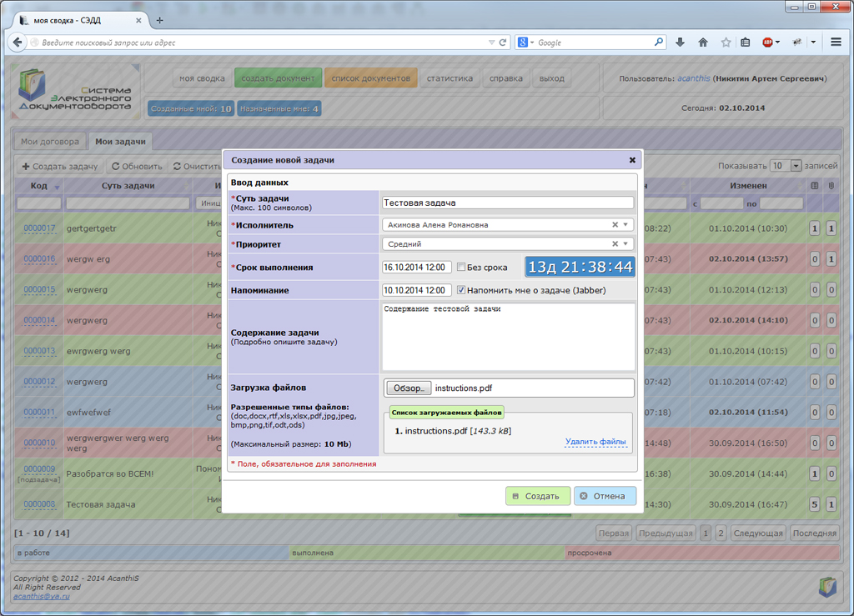This screenshot has width=854, height=616.
Task: Click the СЭДД system logo
Action: pyautogui.click(x=75, y=91)
